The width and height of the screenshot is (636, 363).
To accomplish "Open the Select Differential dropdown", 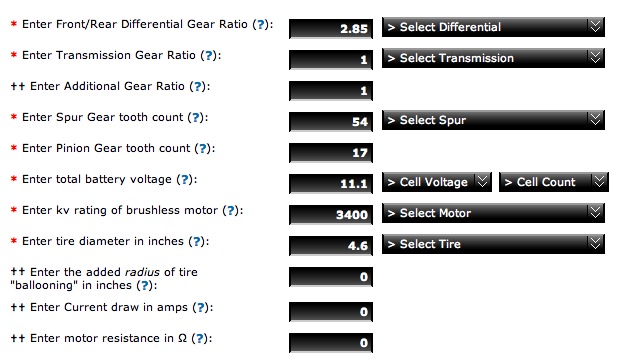I will click(493, 27).
